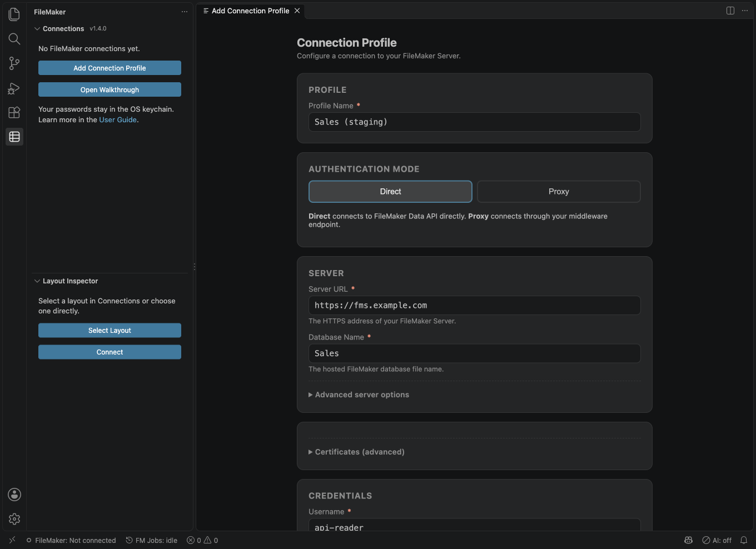Click the remote window indicator icon

[x=12, y=540]
